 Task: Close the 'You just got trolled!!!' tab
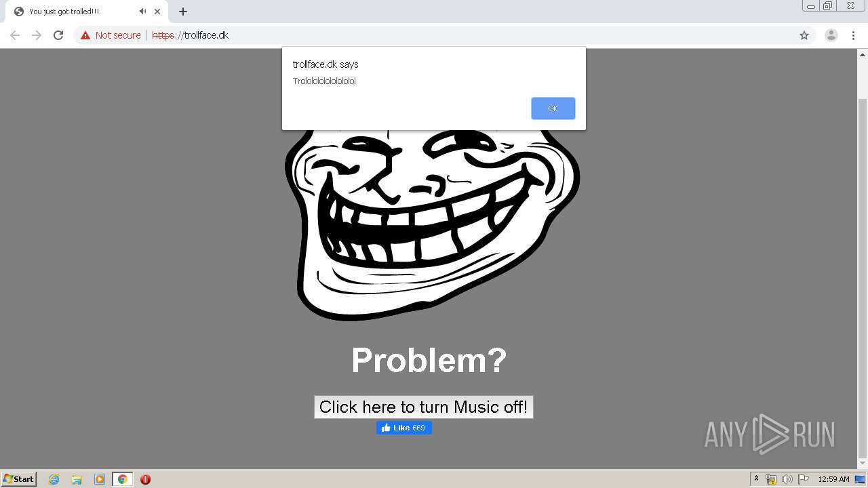[157, 12]
